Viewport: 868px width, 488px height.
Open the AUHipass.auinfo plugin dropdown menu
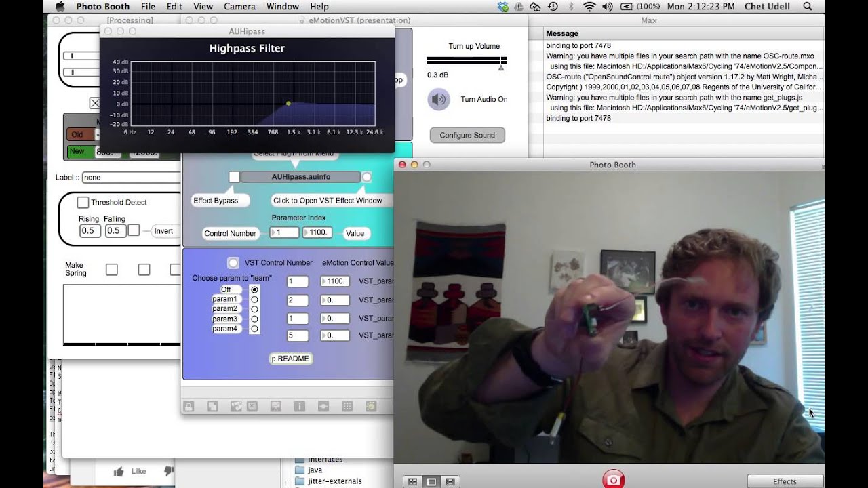[300, 177]
